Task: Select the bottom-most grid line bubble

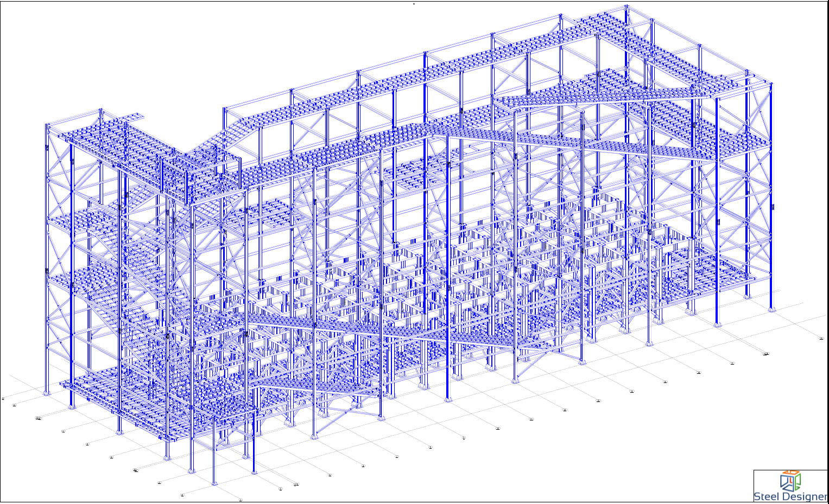Action: (x=241, y=500)
